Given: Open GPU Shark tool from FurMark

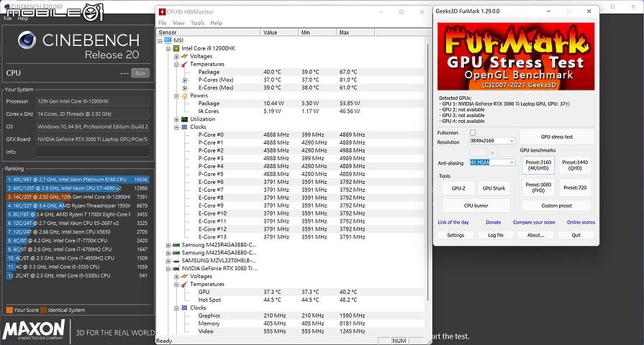Looking at the screenshot, I should tap(494, 188).
